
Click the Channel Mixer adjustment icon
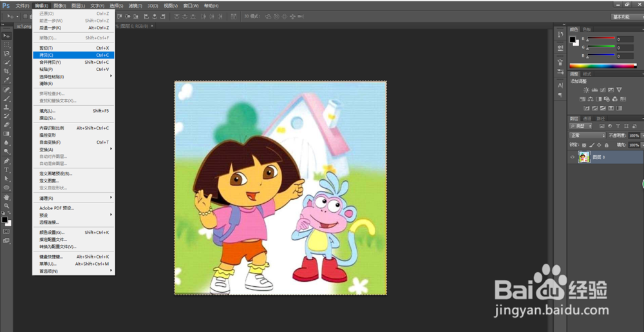tap(615, 99)
